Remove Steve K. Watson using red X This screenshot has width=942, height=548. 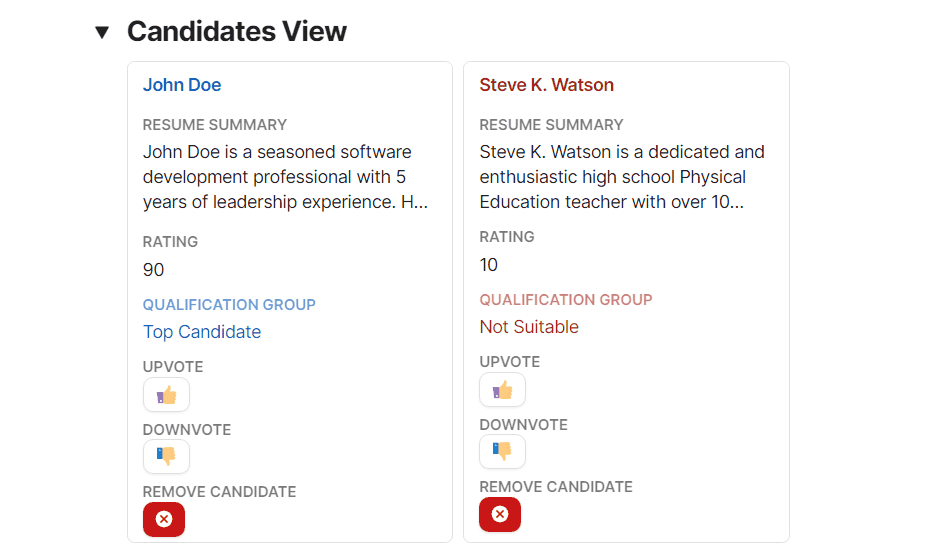(500, 514)
